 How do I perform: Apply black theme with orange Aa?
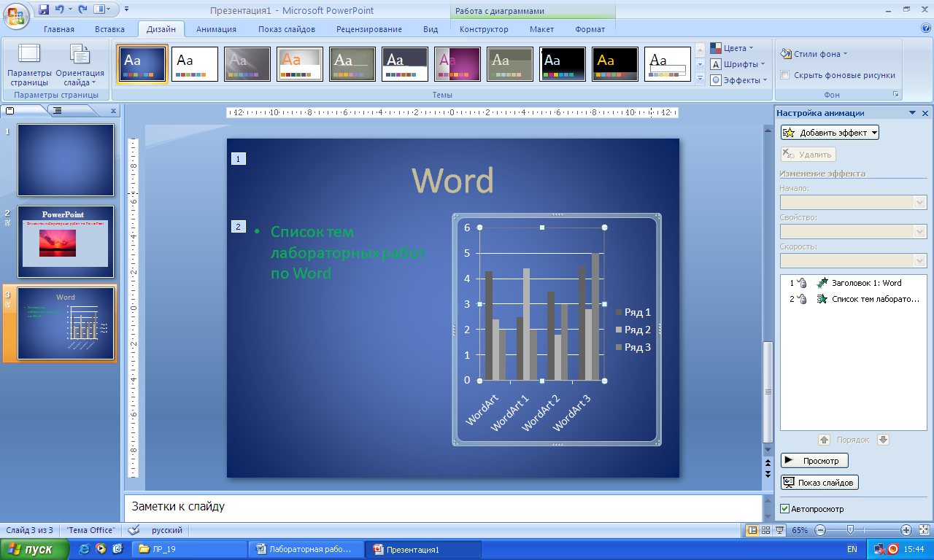[615, 64]
